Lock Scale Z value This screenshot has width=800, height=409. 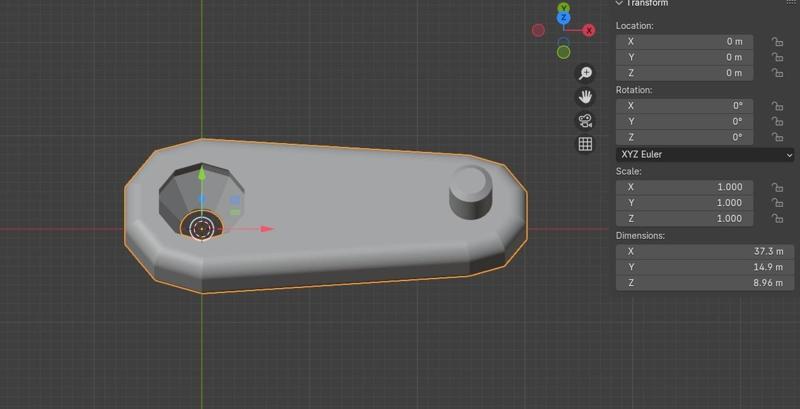pos(777,219)
